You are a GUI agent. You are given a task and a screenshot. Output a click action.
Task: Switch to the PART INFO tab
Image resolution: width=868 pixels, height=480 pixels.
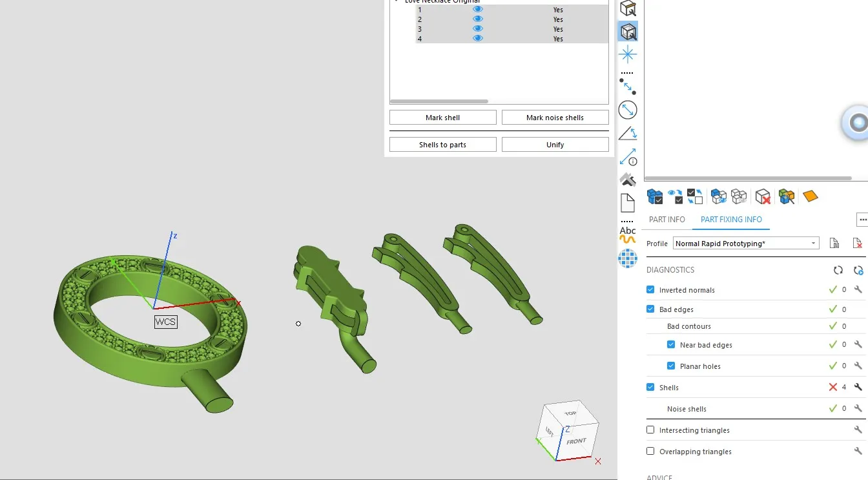(x=666, y=220)
